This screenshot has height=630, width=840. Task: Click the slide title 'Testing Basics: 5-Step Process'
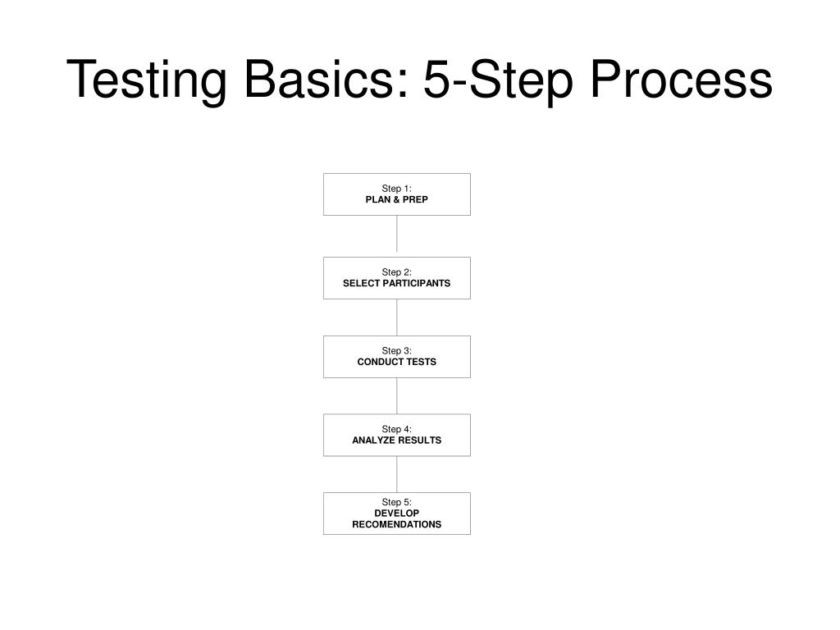pyautogui.click(x=419, y=80)
